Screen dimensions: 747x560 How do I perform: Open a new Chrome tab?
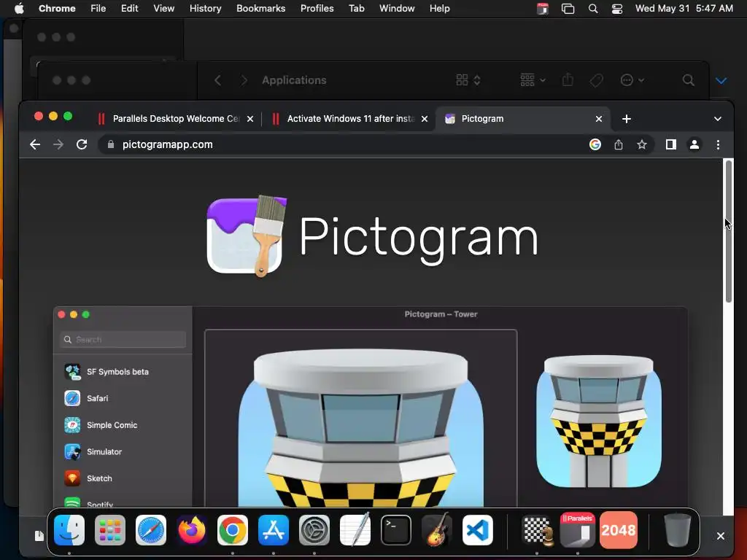point(627,119)
